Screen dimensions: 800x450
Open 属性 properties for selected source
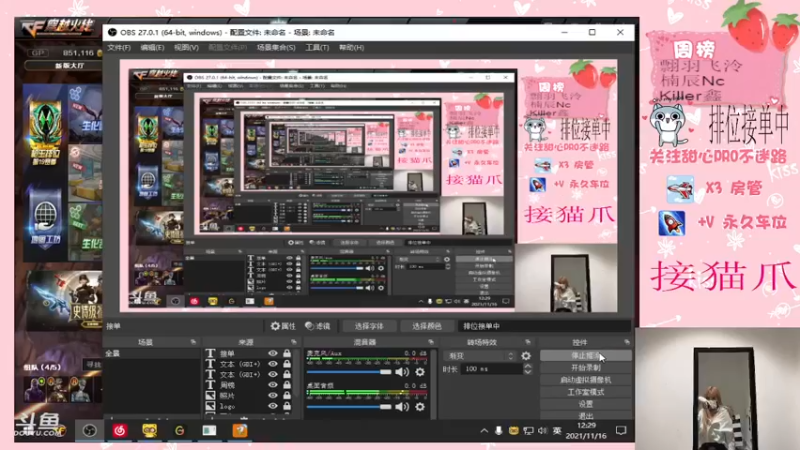coord(283,326)
